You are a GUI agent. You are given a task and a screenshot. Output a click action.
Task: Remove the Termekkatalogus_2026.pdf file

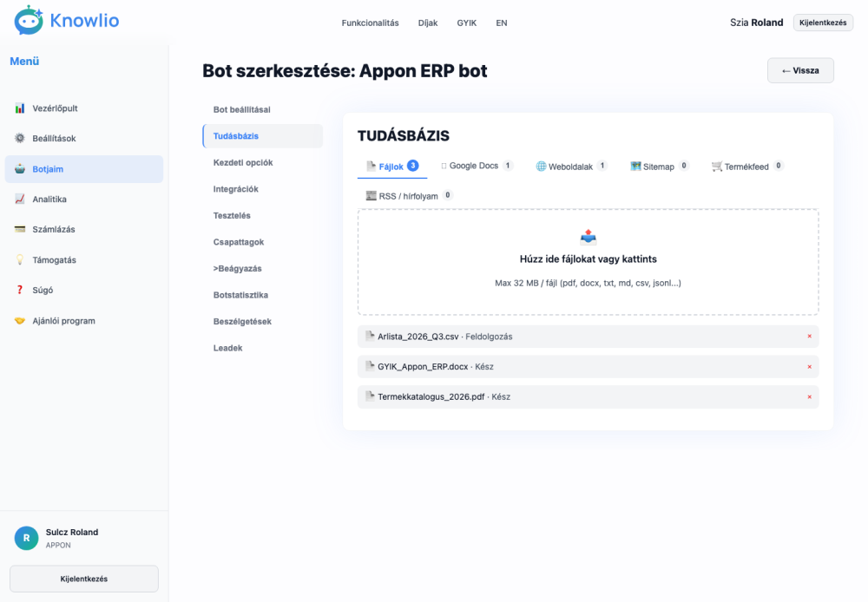point(809,396)
